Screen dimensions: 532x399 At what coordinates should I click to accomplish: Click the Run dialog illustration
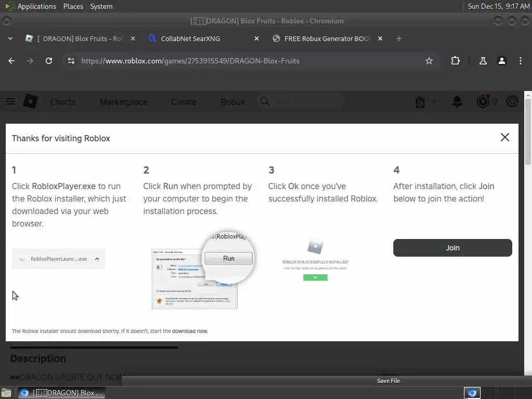pyautogui.click(x=203, y=270)
